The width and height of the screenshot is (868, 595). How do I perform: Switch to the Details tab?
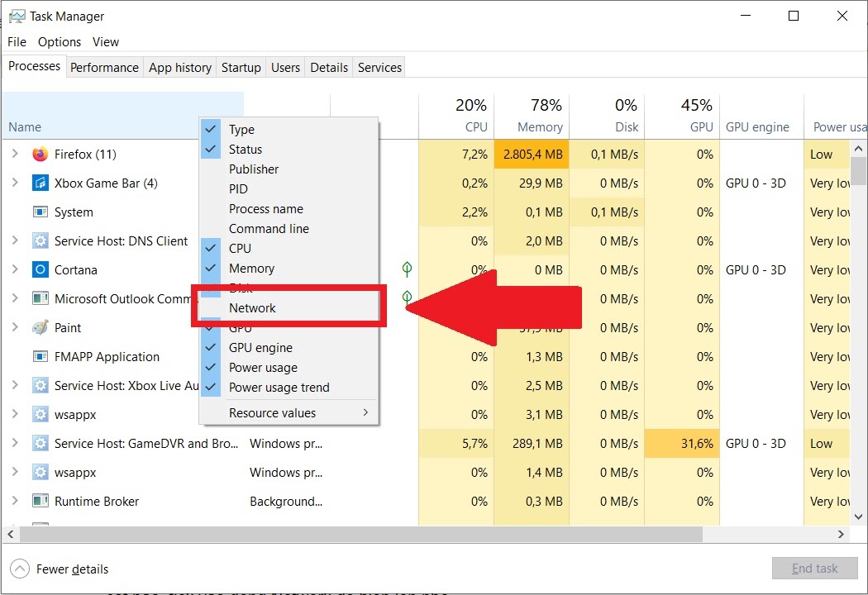329,67
